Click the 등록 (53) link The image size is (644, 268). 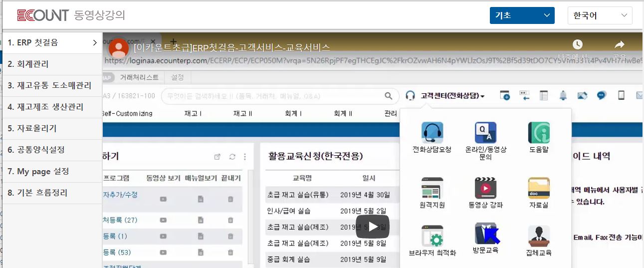117,253
